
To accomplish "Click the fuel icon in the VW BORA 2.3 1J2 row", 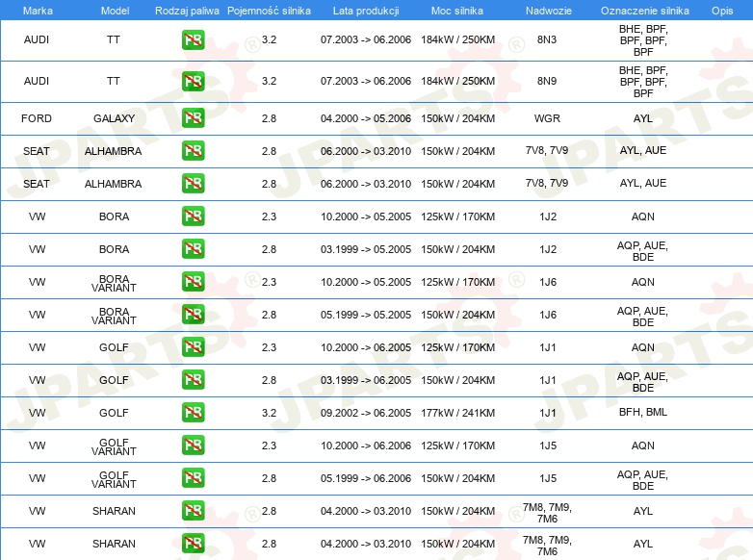I will coord(193,216).
